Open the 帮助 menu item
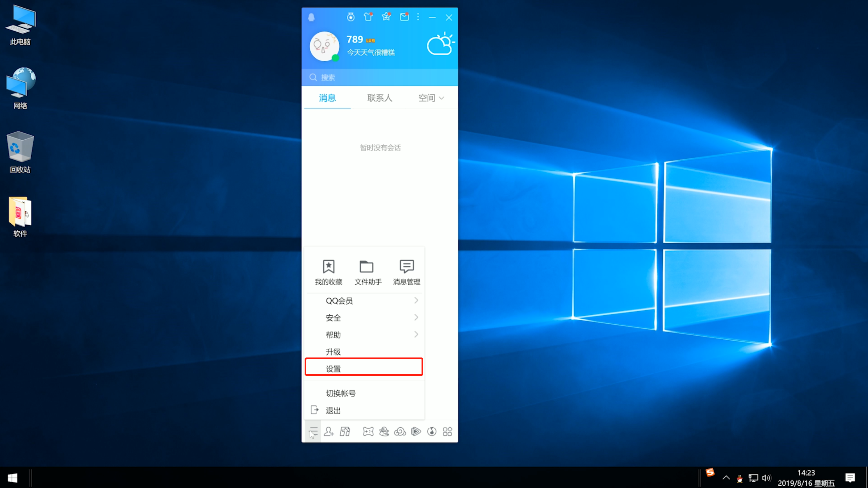The width and height of the screenshot is (868, 488). click(364, 335)
